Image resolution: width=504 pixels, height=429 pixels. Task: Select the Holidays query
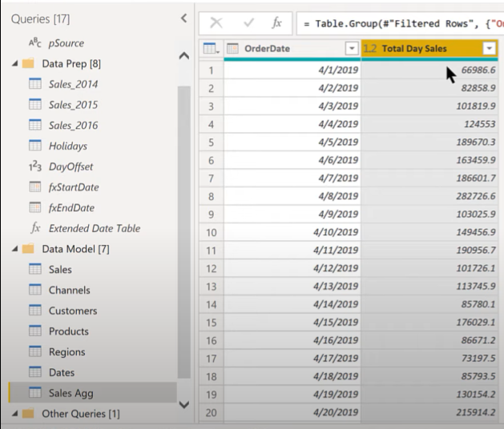tap(68, 146)
